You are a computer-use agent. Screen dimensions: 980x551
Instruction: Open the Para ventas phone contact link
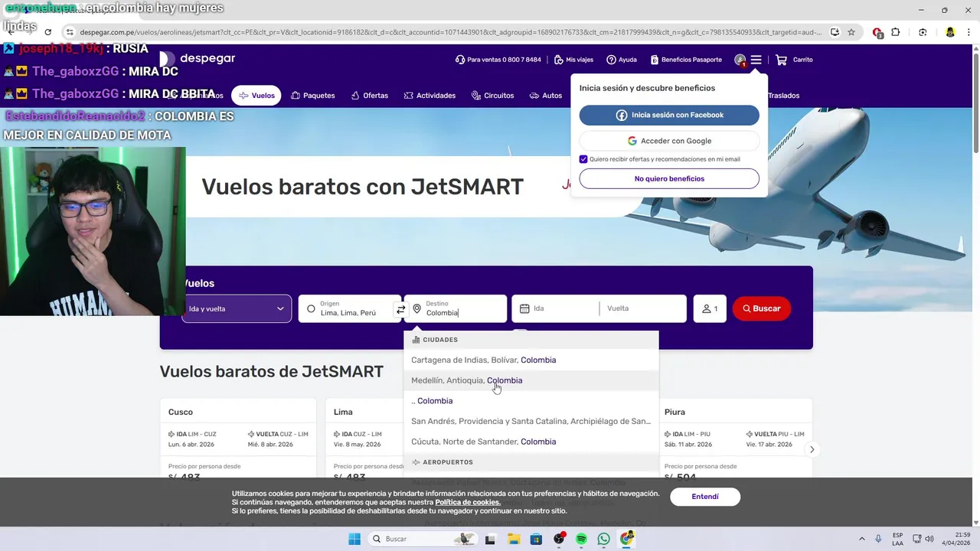pos(498,60)
